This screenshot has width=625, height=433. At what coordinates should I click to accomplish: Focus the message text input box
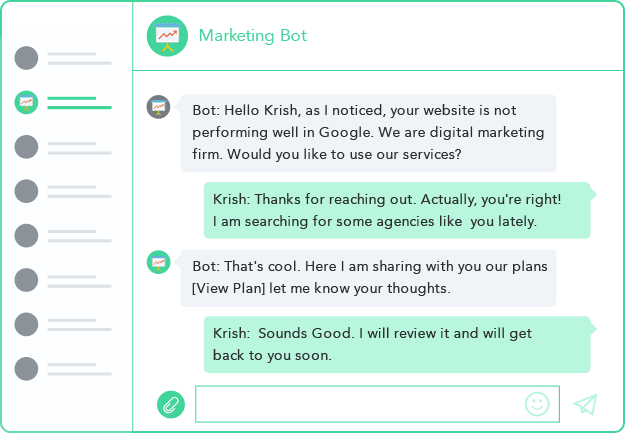360,404
